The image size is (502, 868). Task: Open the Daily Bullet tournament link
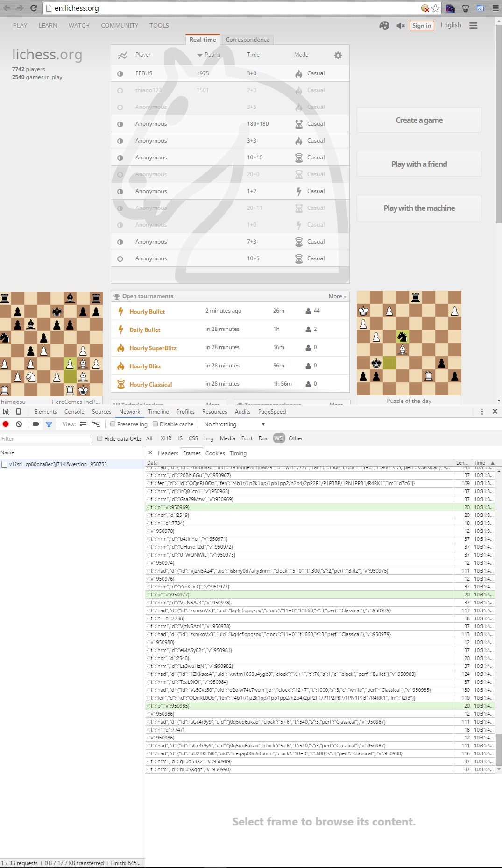pos(145,330)
